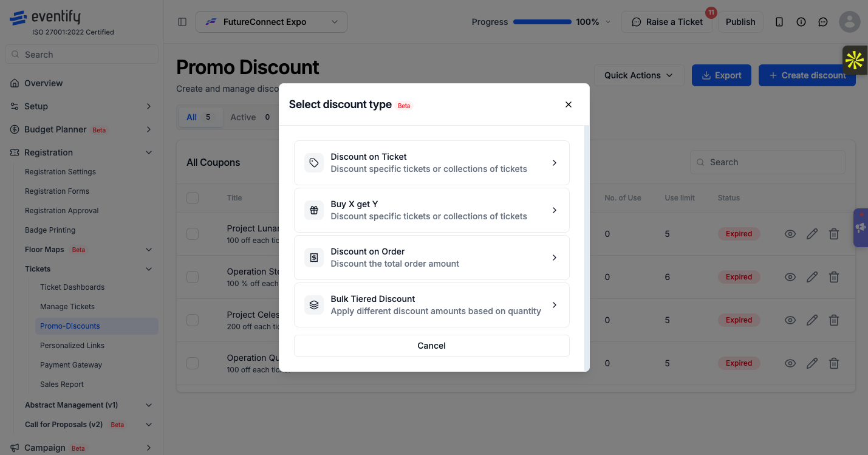Delete the Project Lunar coupon trash icon
The image size is (868, 455).
pyautogui.click(x=834, y=234)
